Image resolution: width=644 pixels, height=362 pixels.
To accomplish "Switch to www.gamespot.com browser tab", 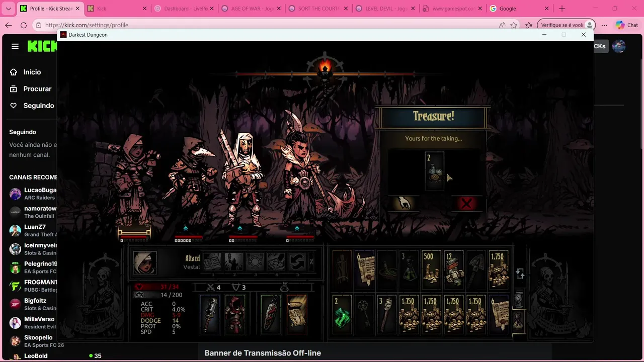I will [451, 9].
